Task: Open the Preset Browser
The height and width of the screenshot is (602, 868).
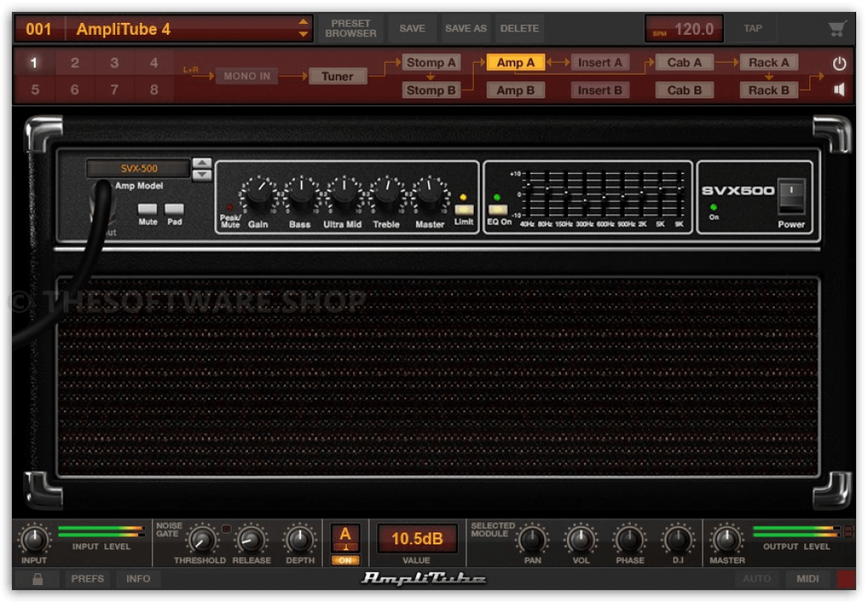Action: pyautogui.click(x=350, y=28)
